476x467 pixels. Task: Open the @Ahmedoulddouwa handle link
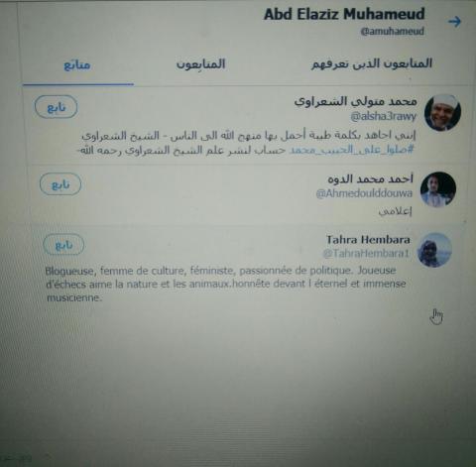pos(364,193)
